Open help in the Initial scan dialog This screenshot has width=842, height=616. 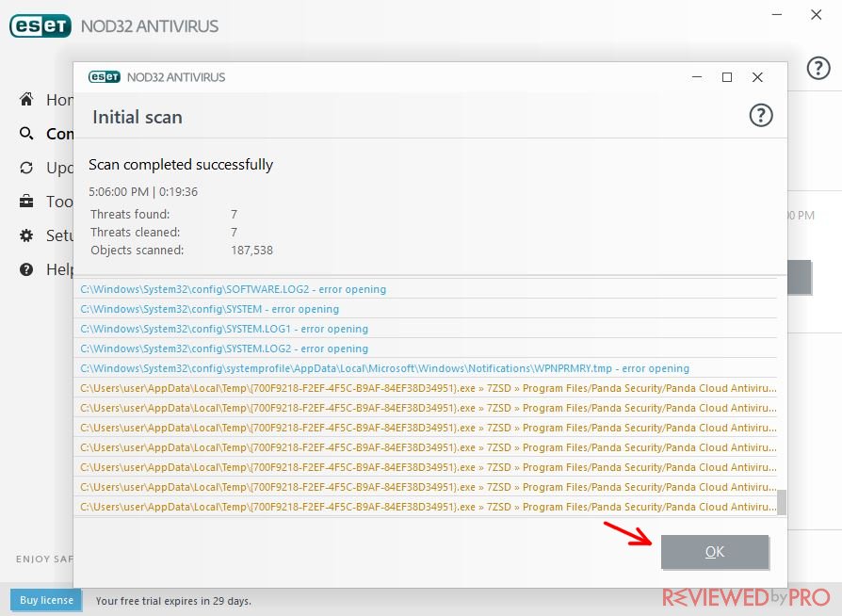pos(760,116)
